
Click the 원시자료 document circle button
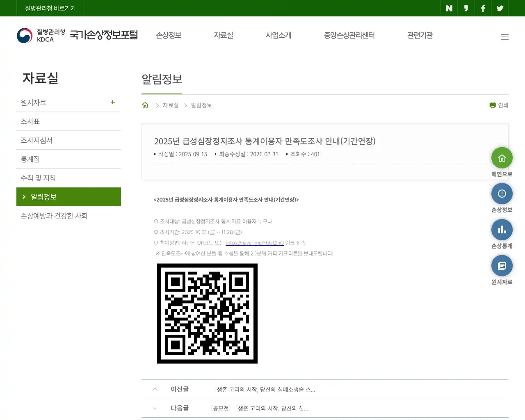point(502,266)
